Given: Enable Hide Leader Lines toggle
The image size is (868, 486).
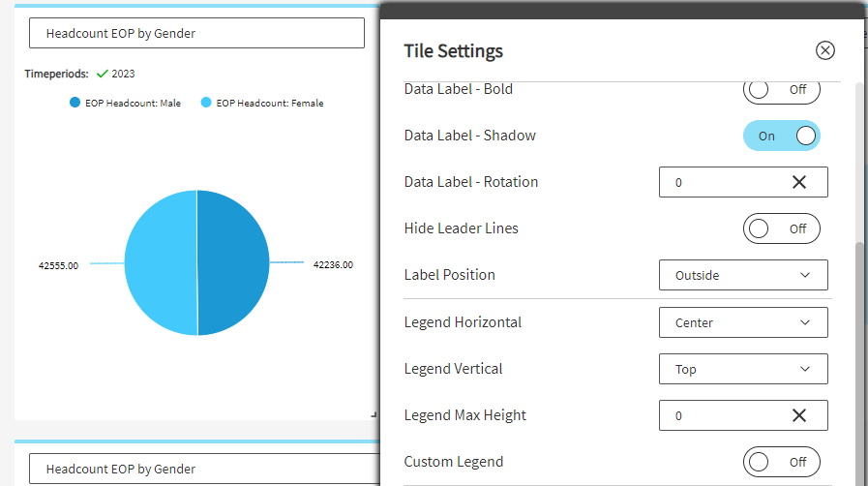Looking at the screenshot, I should (x=781, y=228).
